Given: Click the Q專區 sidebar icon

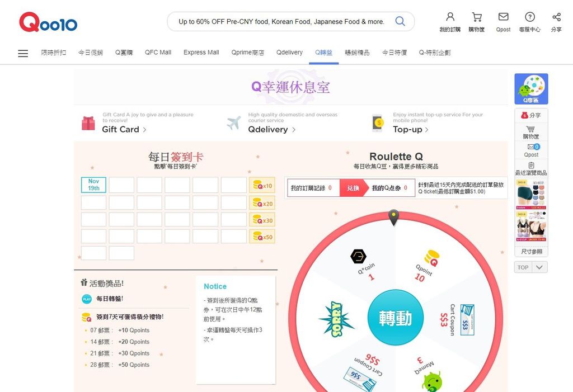Looking at the screenshot, I should [531, 89].
